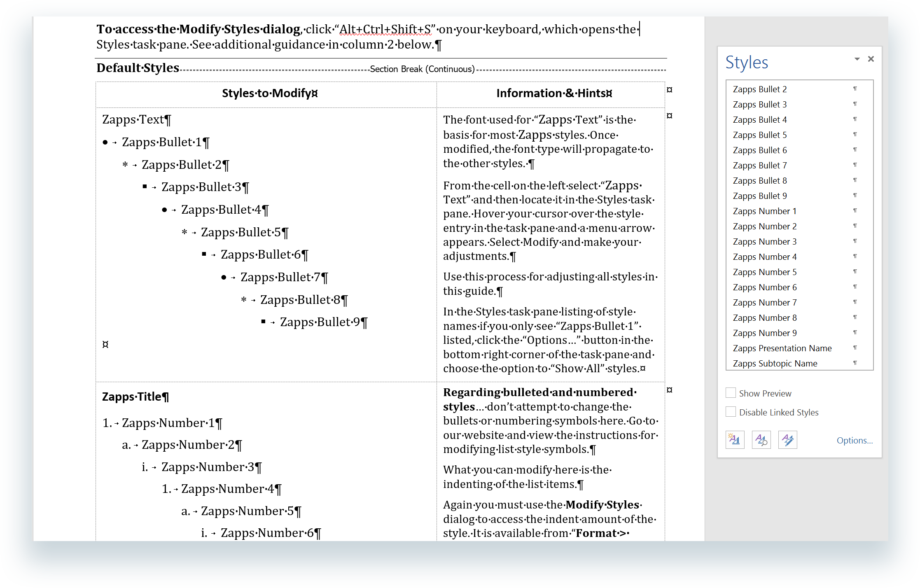The image size is (920, 588).
Task: Click the Zapps Bullet 1 line in document
Action: tap(166, 142)
